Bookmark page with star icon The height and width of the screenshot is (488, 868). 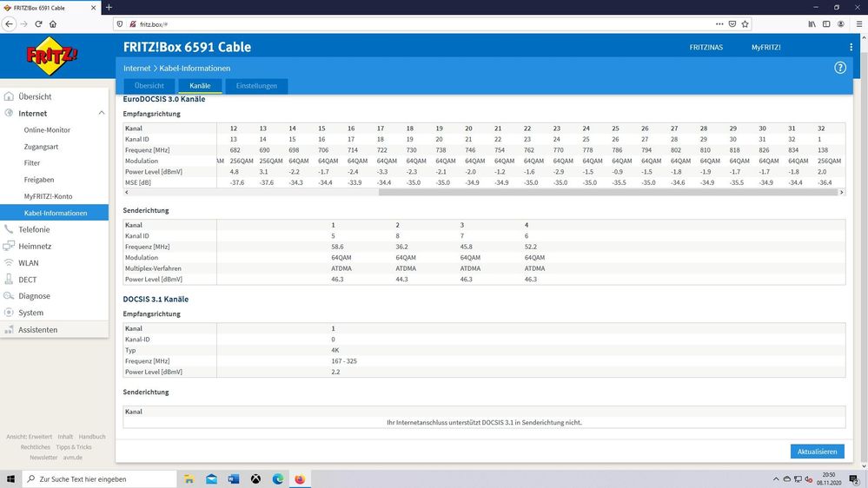pos(745,23)
